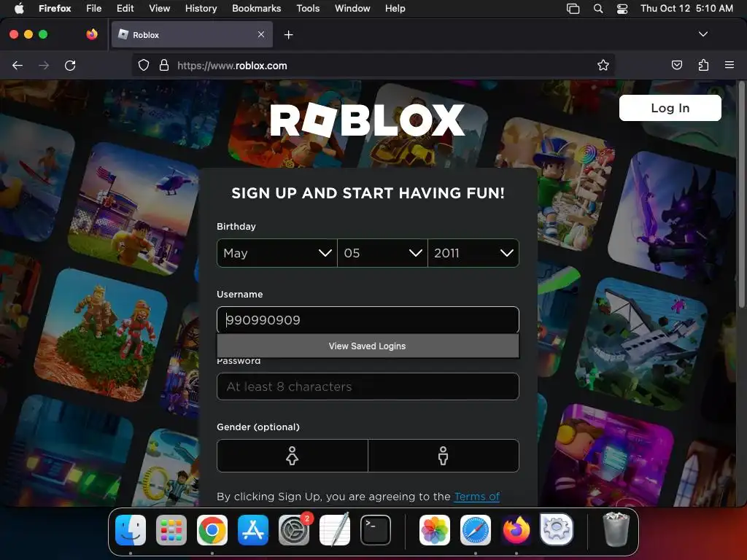The width and height of the screenshot is (747, 560).
Task: Open the Help menu
Action: click(x=395, y=8)
